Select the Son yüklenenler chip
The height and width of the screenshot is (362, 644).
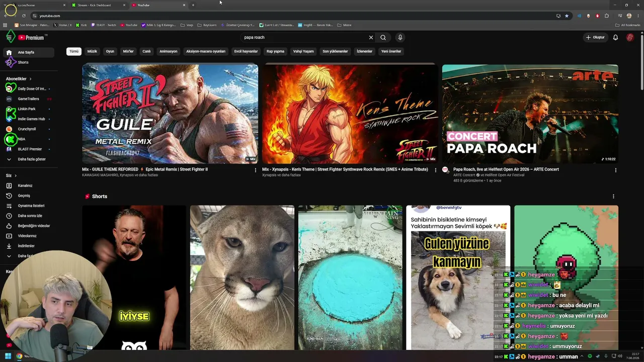click(335, 51)
